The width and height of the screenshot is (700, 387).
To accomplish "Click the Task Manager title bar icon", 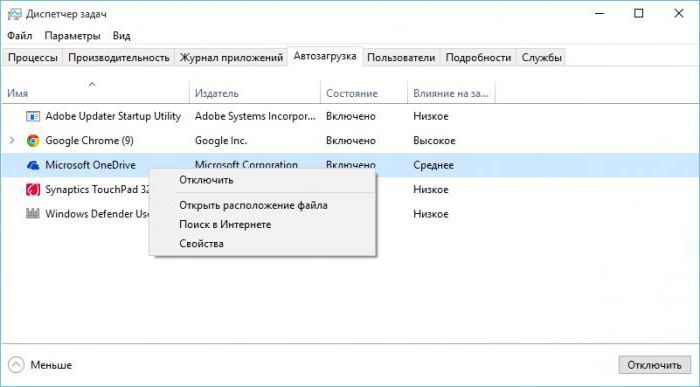I will click(x=14, y=14).
